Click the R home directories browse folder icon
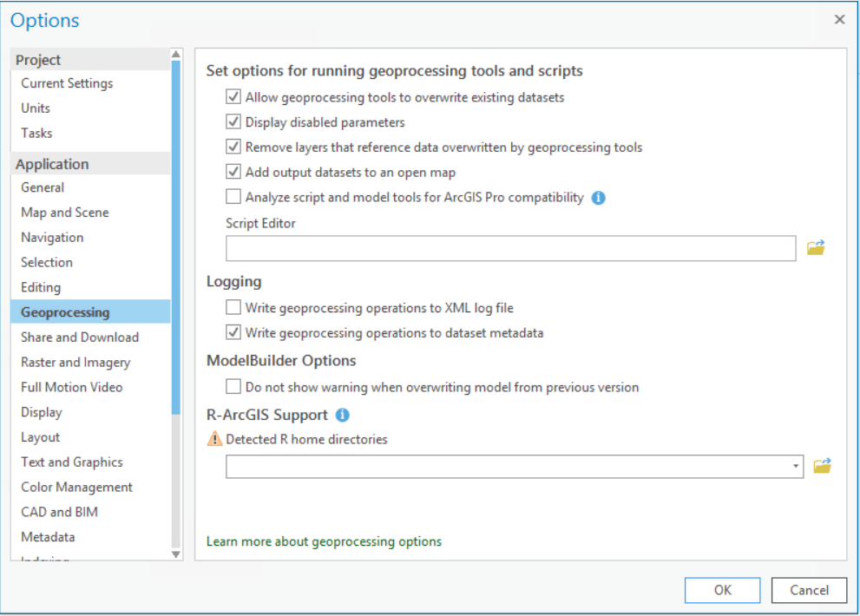Viewport: 860px width, 616px height. pos(822,466)
